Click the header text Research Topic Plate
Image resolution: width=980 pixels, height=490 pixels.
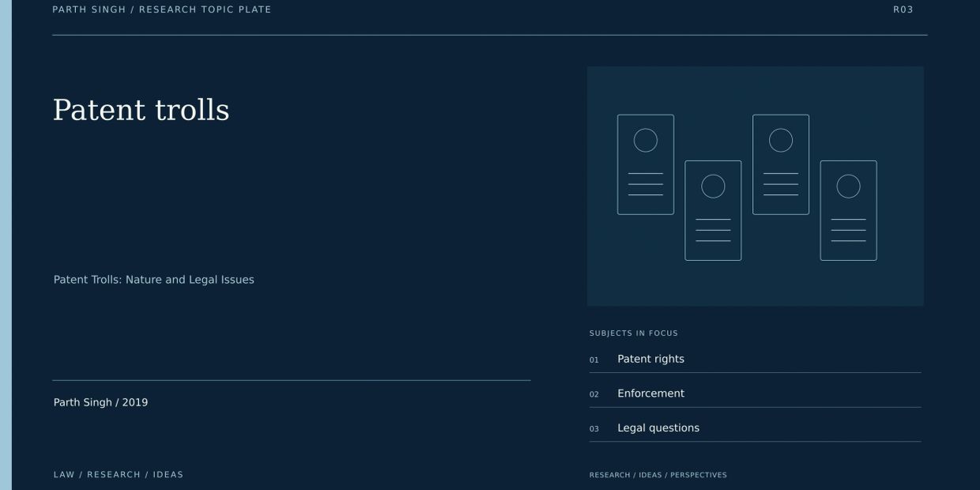[x=205, y=9]
